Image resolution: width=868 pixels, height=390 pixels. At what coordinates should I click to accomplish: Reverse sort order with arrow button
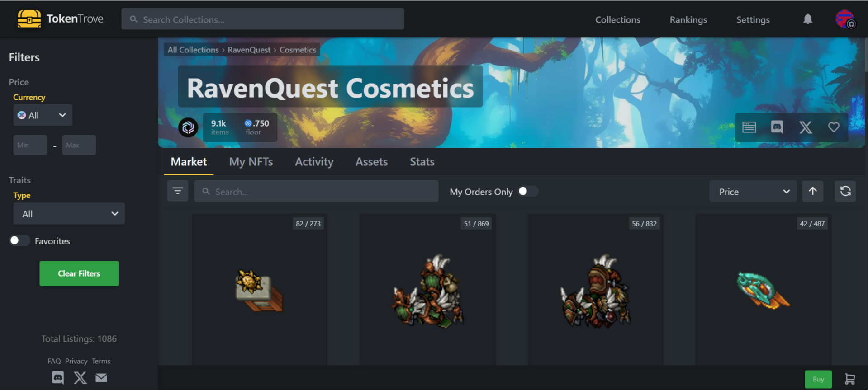pyautogui.click(x=813, y=191)
